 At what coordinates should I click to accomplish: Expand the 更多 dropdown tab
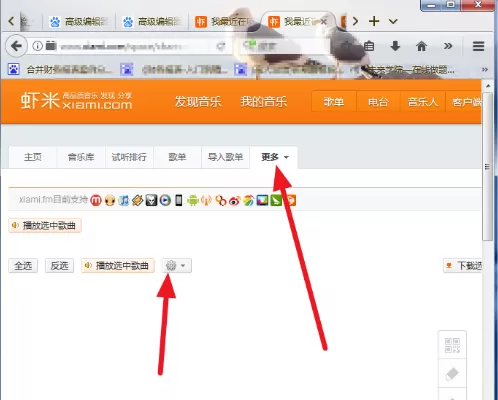(x=274, y=157)
